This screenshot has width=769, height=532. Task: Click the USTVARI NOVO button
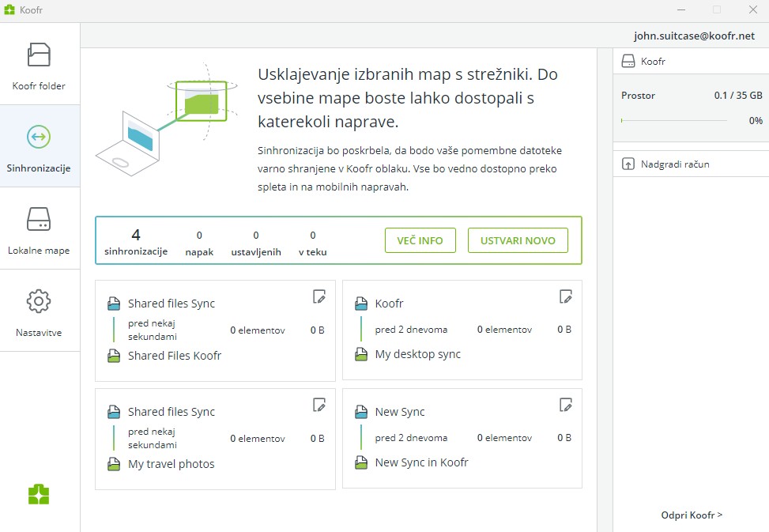coord(518,241)
